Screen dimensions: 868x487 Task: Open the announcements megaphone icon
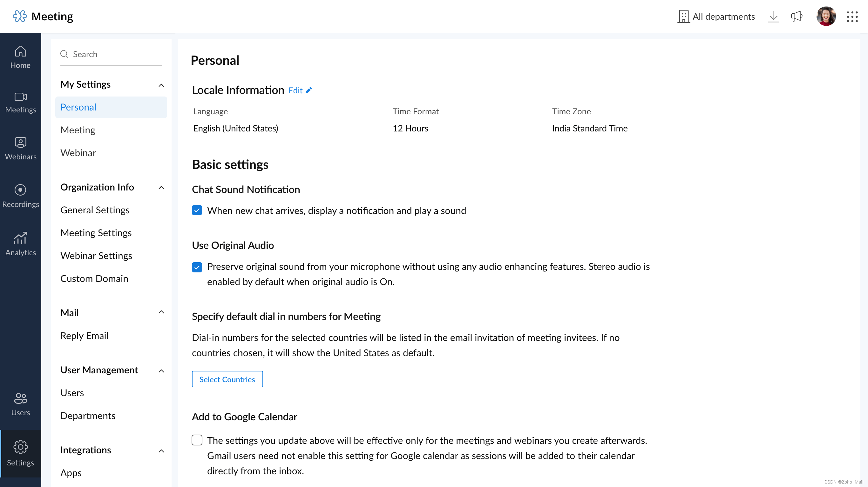pyautogui.click(x=797, y=17)
